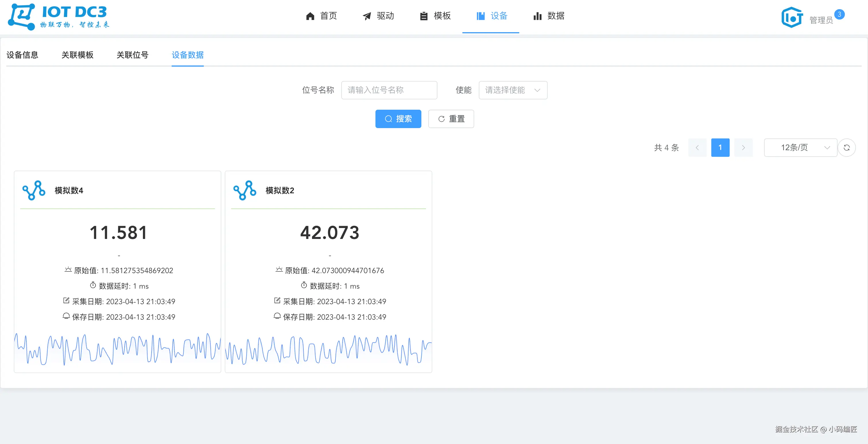The image size is (868, 444).
Task: Click the notification badge showing 3
Action: 839,14
